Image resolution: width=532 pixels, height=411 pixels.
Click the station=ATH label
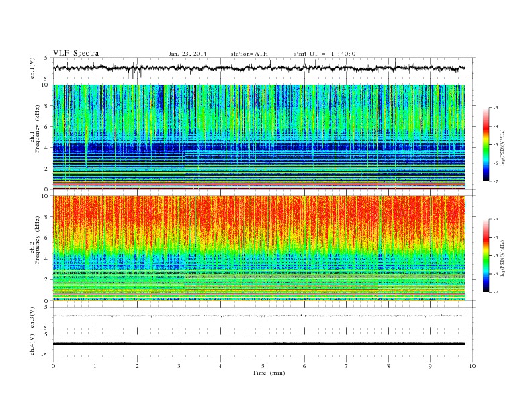coord(249,54)
